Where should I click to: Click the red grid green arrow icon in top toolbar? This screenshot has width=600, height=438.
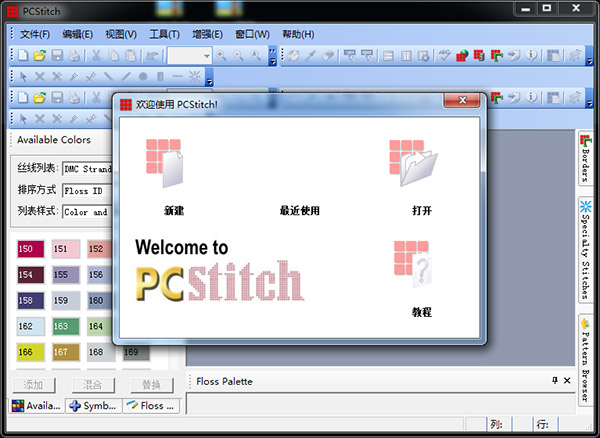click(497, 56)
